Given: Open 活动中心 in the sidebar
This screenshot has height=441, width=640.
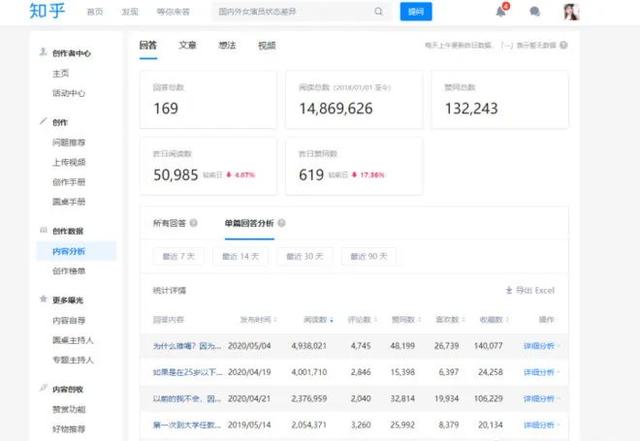Looking at the screenshot, I should pos(69,93).
